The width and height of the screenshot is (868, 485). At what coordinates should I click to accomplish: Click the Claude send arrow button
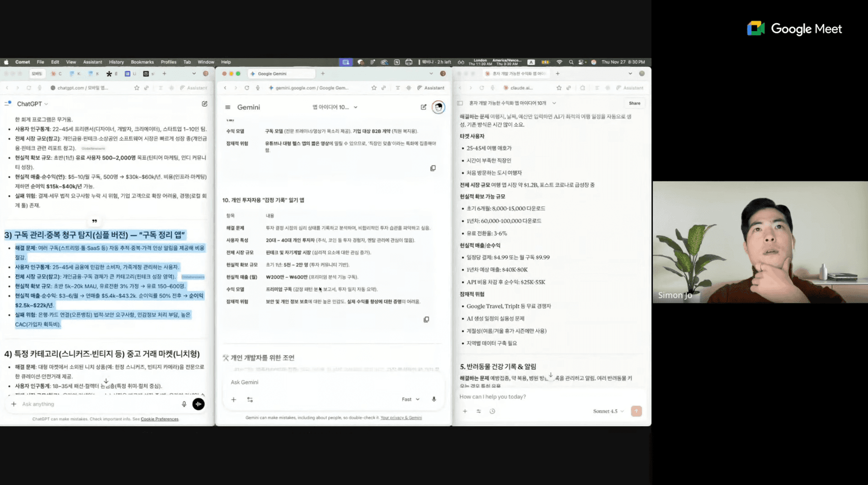[x=636, y=411]
